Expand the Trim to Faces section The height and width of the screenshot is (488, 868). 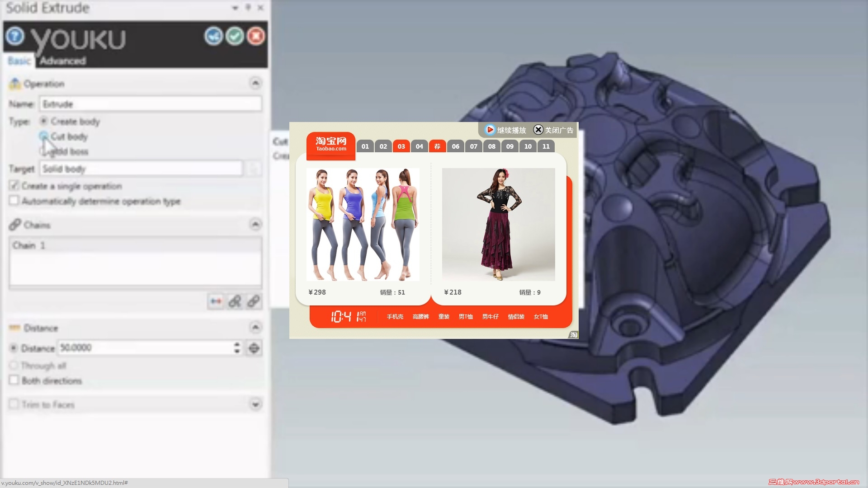point(255,404)
